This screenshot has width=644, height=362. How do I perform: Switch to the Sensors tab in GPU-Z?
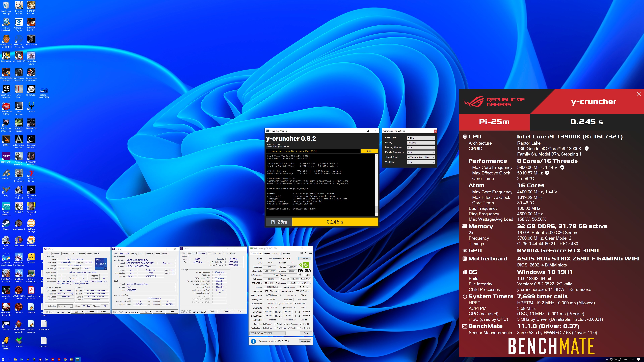267,254
